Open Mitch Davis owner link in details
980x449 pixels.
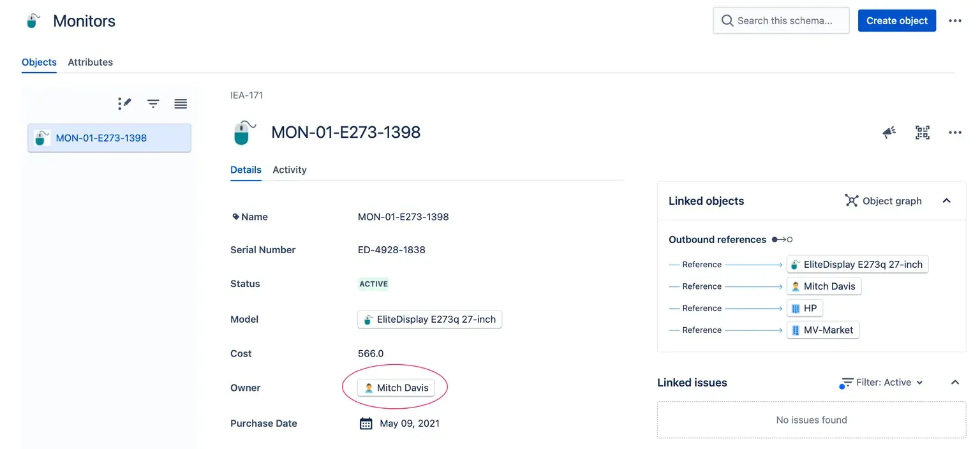pyautogui.click(x=396, y=388)
